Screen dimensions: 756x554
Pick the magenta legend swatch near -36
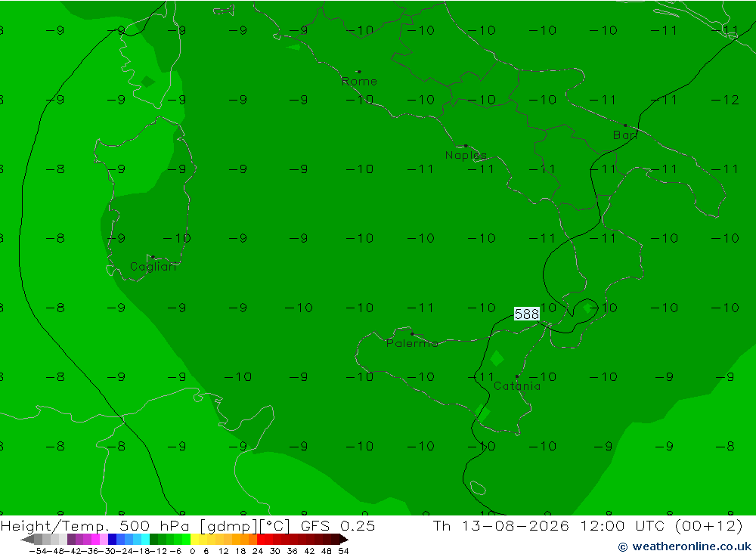coord(95,540)
